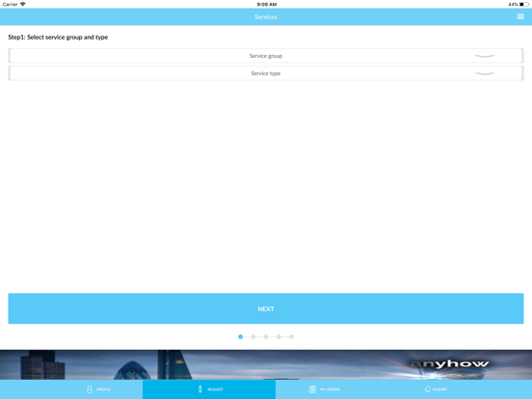Viewport: 532px width, 399px height.
Task: Expand the Service type dropdown
Action: (x=266, y=73)
